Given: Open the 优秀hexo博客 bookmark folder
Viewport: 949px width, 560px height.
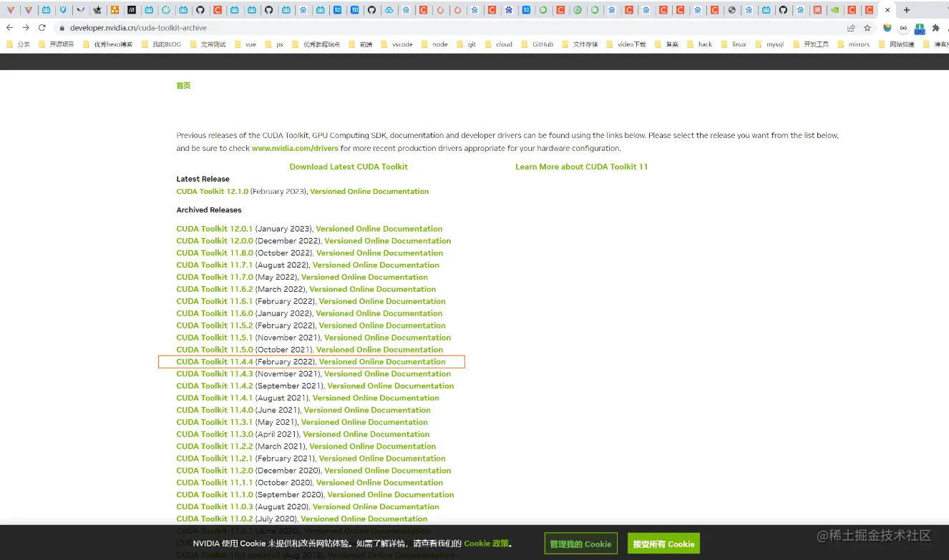Looking at the screenshot, I should pyautogui.click(x=107, y=44).
